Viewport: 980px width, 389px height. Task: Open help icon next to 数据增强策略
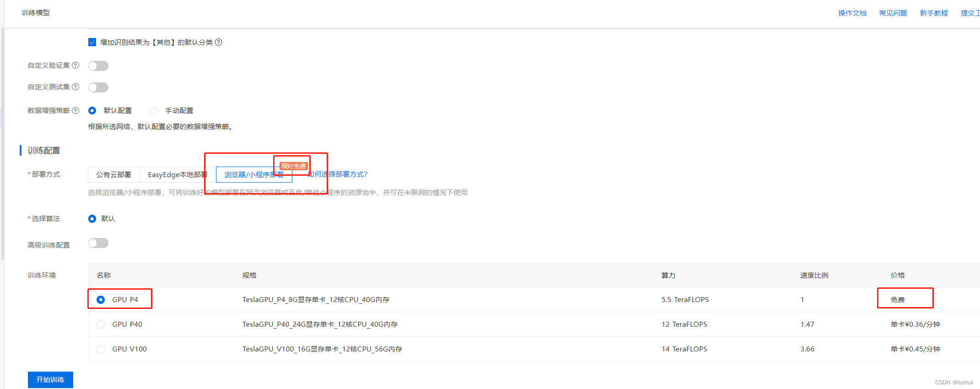pyautogui.click(x=75, y=111)
